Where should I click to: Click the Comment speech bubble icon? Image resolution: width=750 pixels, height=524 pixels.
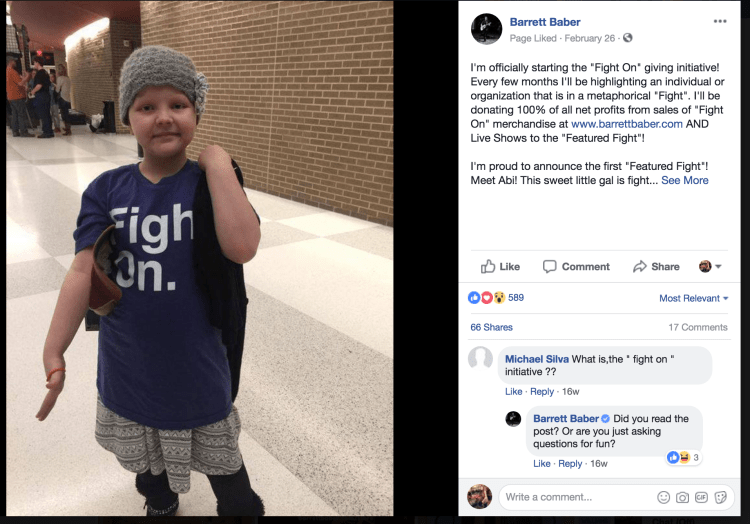click(x=550, y=266)
